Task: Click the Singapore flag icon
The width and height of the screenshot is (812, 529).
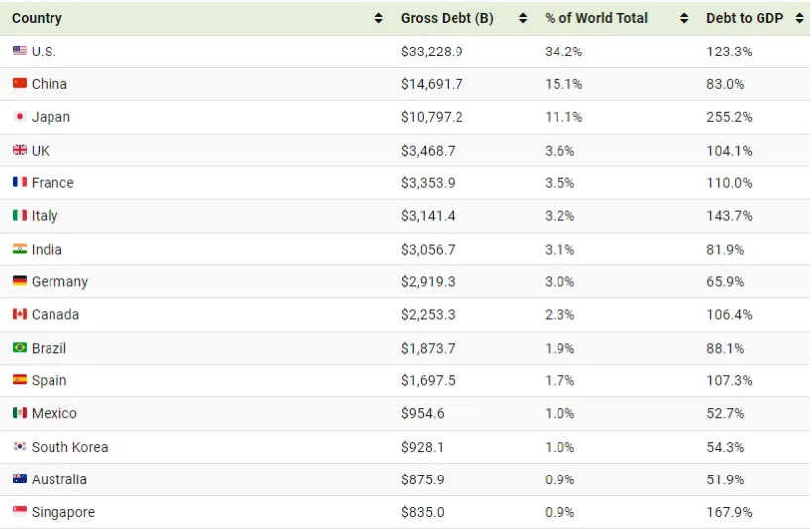Action: (20, 511)
